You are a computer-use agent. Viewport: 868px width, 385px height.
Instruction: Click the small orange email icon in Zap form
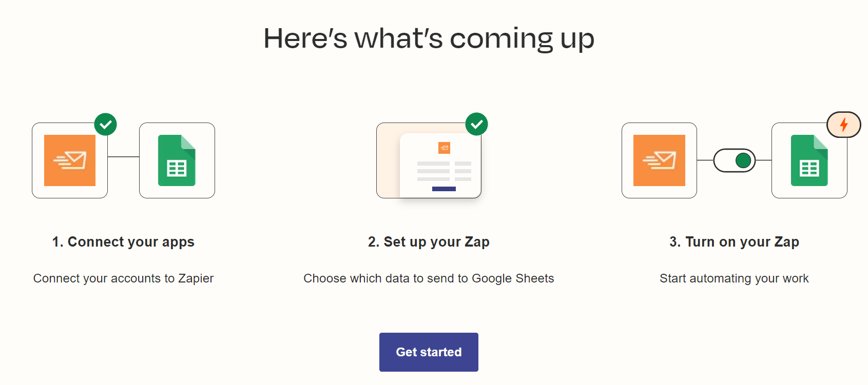tap(444, 148)
